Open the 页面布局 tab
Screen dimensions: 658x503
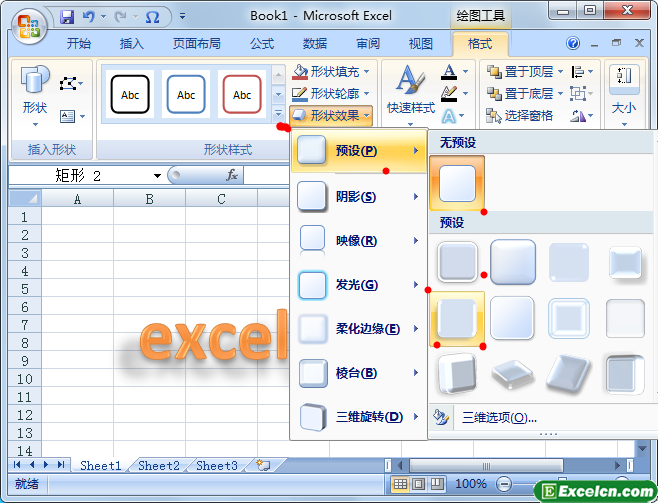197,43
